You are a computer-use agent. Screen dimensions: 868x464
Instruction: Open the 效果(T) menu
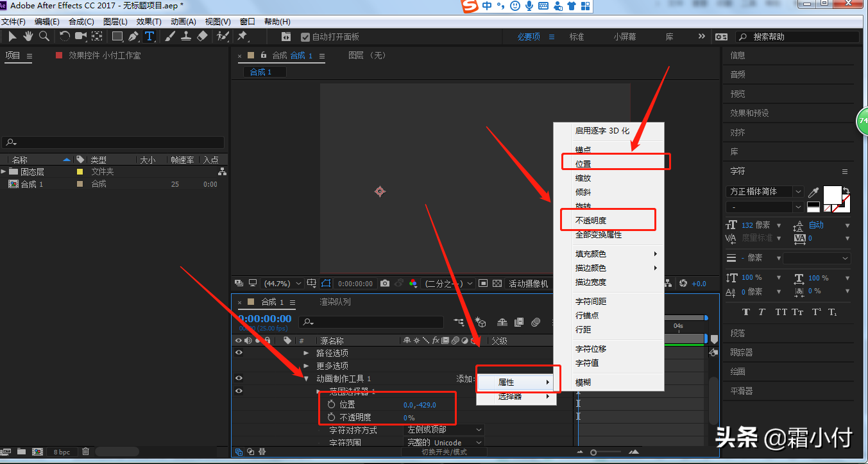(x=148, y=22)
